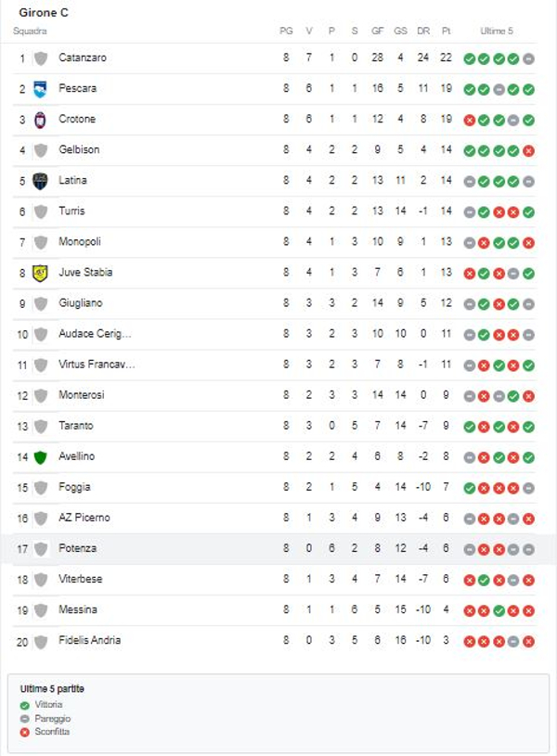The width and height of the screenshot is (557, 756).
Task: Click the GF goals-for column header
Action: click(x=377, y=31)
